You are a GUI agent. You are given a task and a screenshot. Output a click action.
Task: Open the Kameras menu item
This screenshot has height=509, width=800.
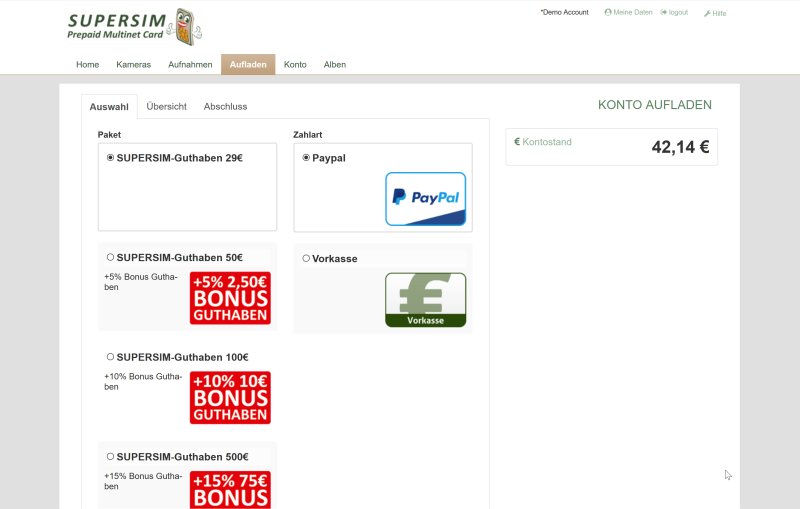133,65
